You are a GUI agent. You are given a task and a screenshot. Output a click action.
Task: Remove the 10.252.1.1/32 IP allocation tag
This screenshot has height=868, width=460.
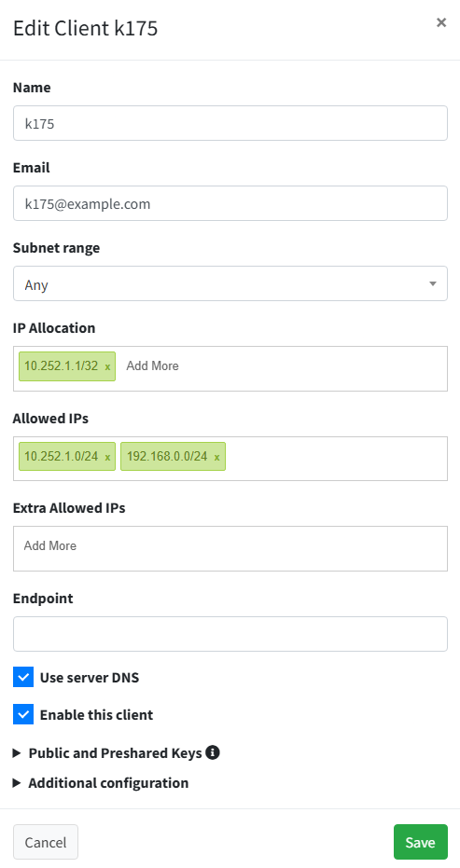coord(107,367)
